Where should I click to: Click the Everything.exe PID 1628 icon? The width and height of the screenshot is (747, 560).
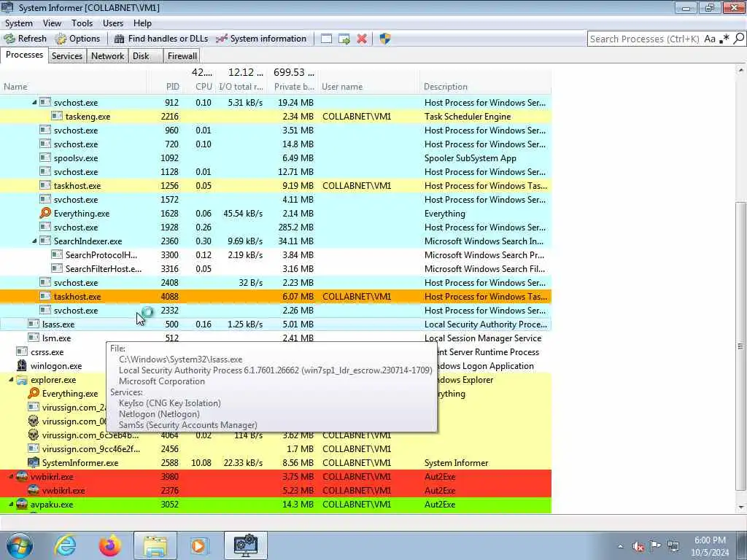coord(45,213)
